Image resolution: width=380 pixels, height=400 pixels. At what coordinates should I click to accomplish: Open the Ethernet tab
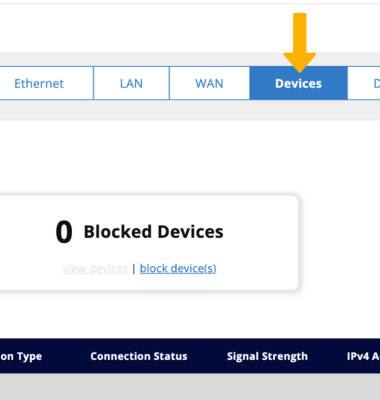click(x=46, y=83)
